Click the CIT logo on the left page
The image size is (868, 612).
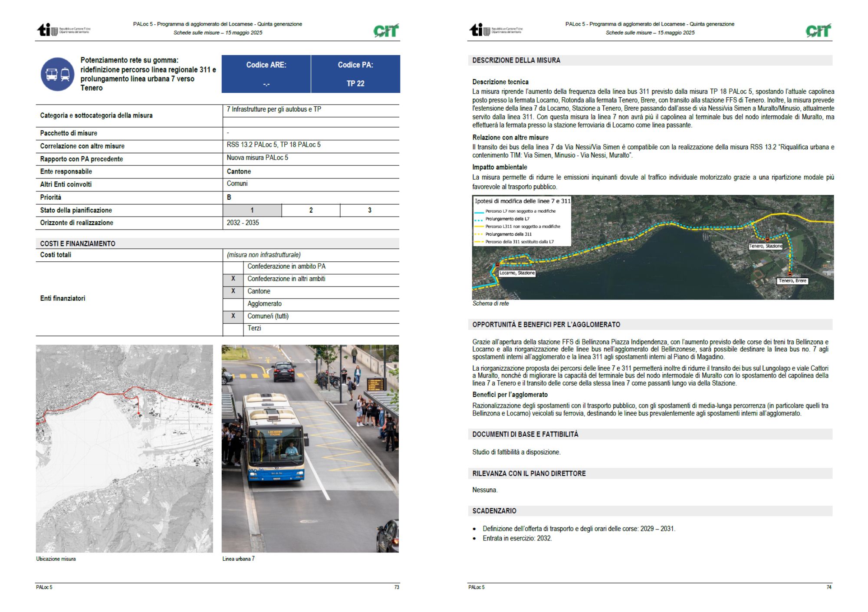(385, 30)
